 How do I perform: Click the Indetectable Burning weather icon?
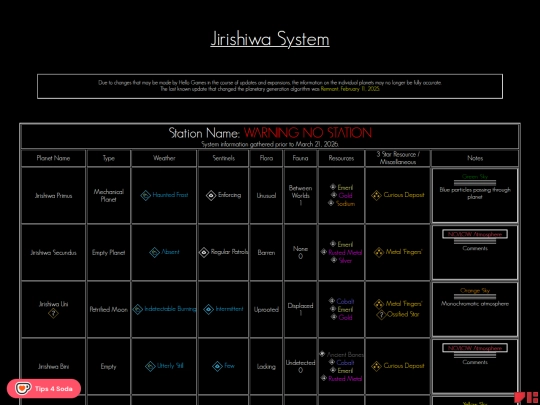138,309
